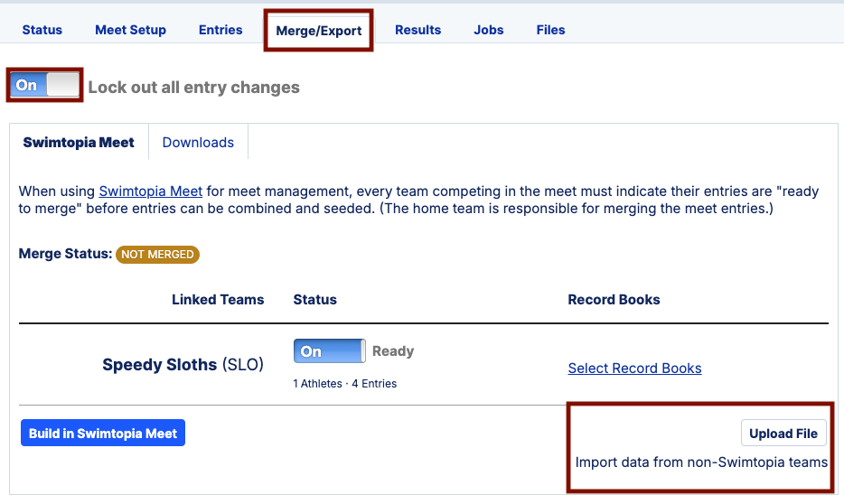Click the Lock out all entry changes label
Viewport: 844px width, 504px height.
193,87
